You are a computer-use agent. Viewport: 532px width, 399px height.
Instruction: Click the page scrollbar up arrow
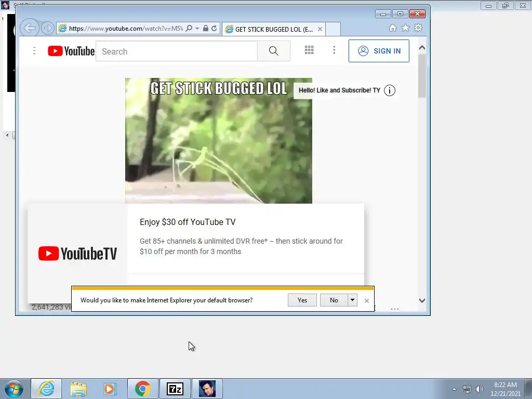coord(422,48)
